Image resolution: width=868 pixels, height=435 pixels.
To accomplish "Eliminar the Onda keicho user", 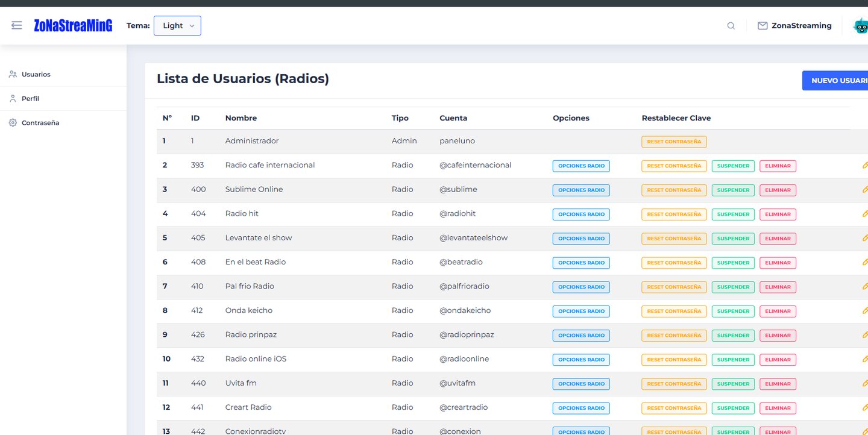I will click(778, 311).
